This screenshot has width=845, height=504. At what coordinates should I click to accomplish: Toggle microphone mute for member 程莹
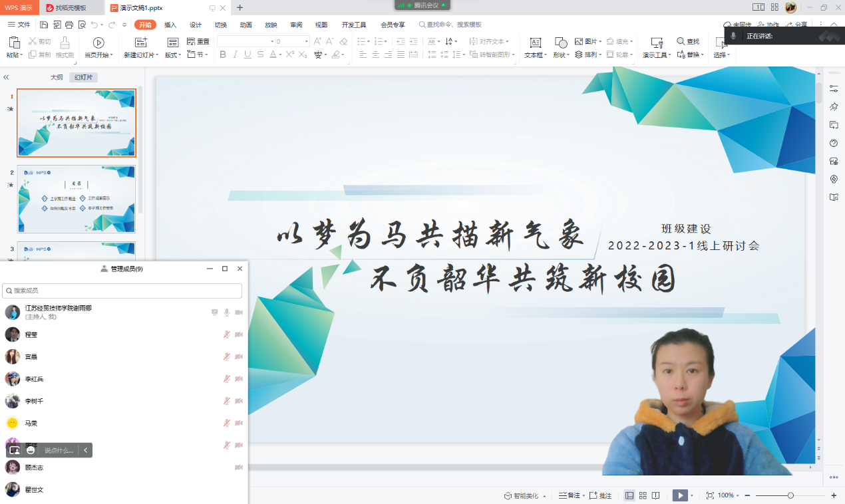tap(227, 334)
